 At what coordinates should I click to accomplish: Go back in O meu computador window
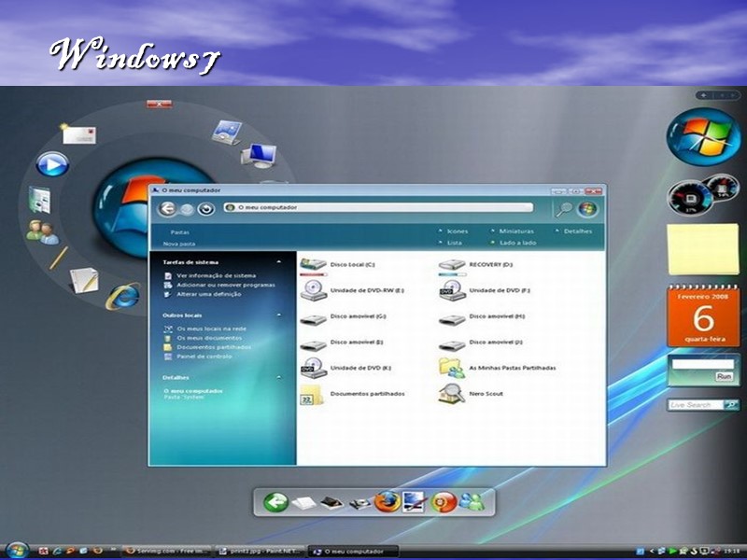coord(167,208)
